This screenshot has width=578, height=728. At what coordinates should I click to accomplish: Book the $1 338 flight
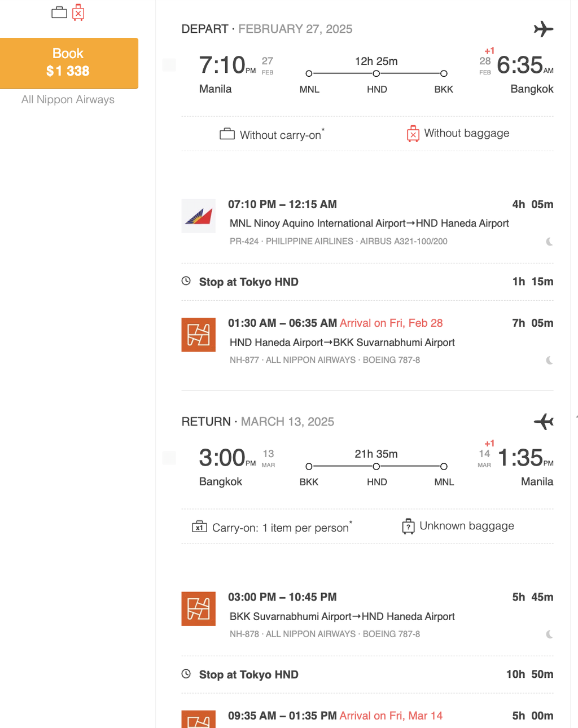tap(69, 63)
